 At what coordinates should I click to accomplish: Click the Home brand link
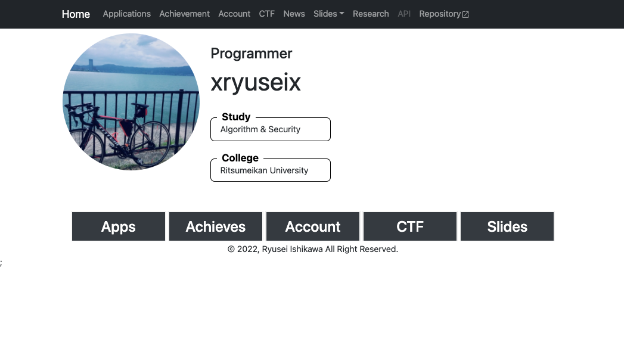tap(76, 14)
